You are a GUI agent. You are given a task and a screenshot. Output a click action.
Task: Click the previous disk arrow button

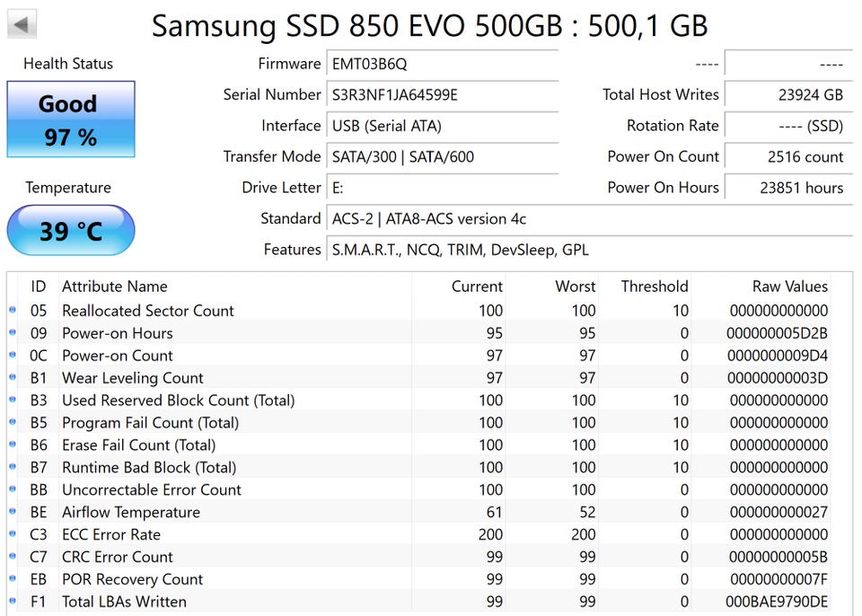pyautogui.click(x=22, y=24)
